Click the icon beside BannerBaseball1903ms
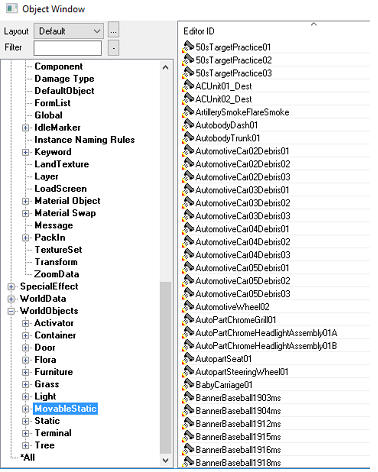 tap(188, 398)
